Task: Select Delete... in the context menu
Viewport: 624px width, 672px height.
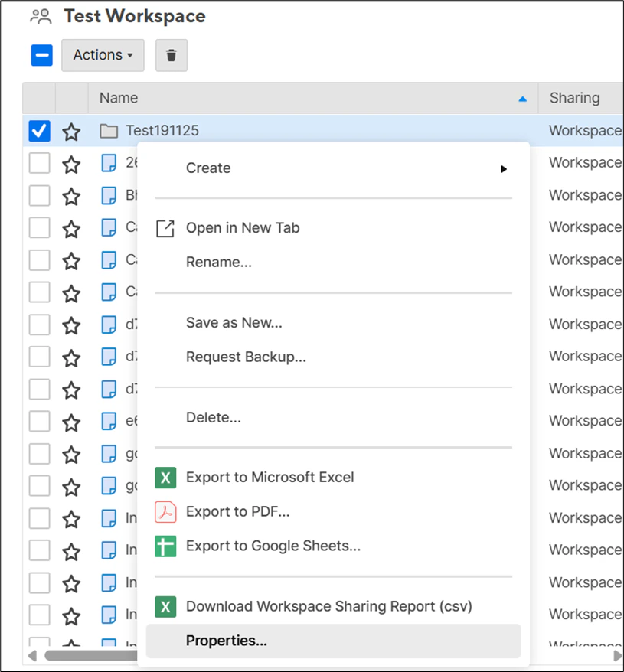Action: pyautogui.click(x=334, y=417)
